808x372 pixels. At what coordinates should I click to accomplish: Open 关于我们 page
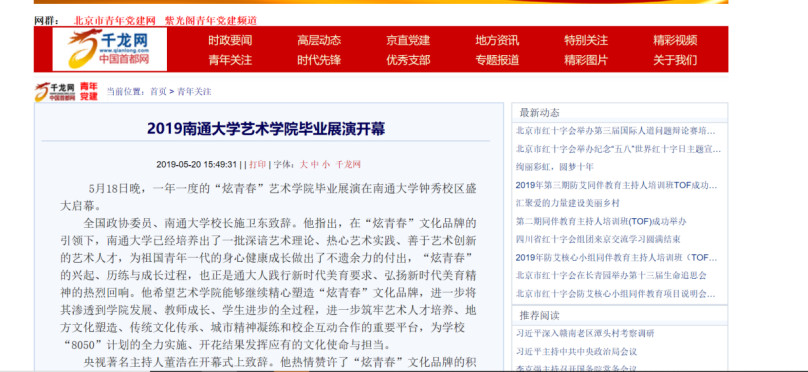click(675, 60)
